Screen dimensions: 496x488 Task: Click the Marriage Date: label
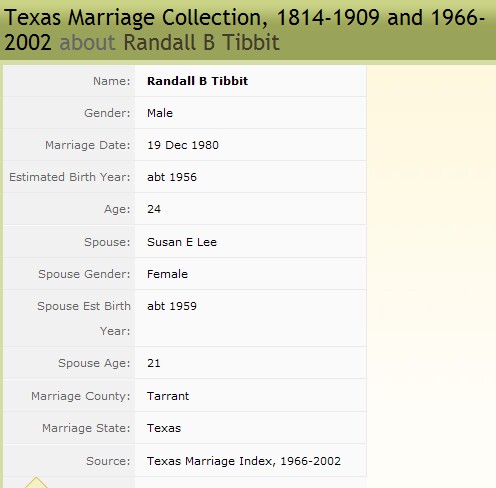[88, 145]
